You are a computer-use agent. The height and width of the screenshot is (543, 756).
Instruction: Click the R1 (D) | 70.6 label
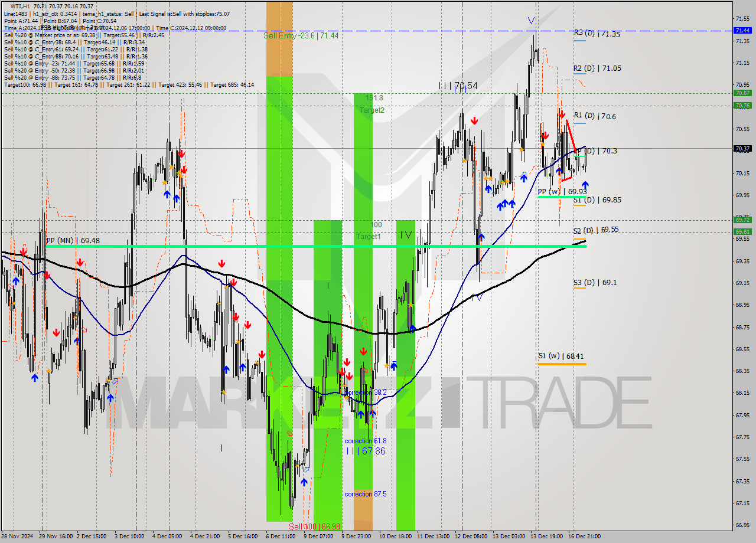click(595, 117)
